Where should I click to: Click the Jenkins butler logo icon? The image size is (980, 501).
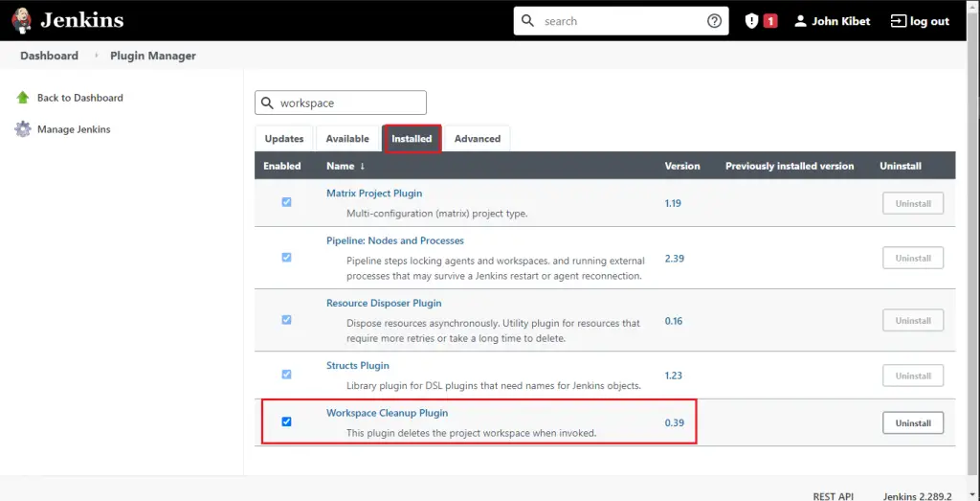coord(23,21)
